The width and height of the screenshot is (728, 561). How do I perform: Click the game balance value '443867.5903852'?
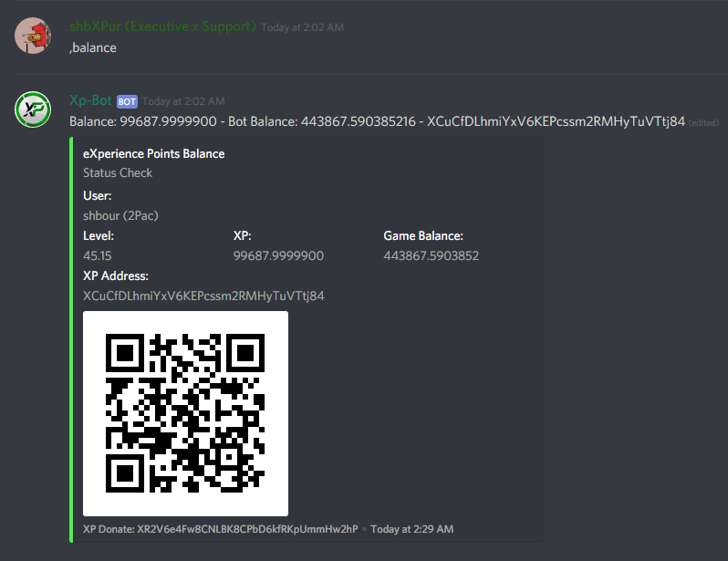[x=432, y=256]
